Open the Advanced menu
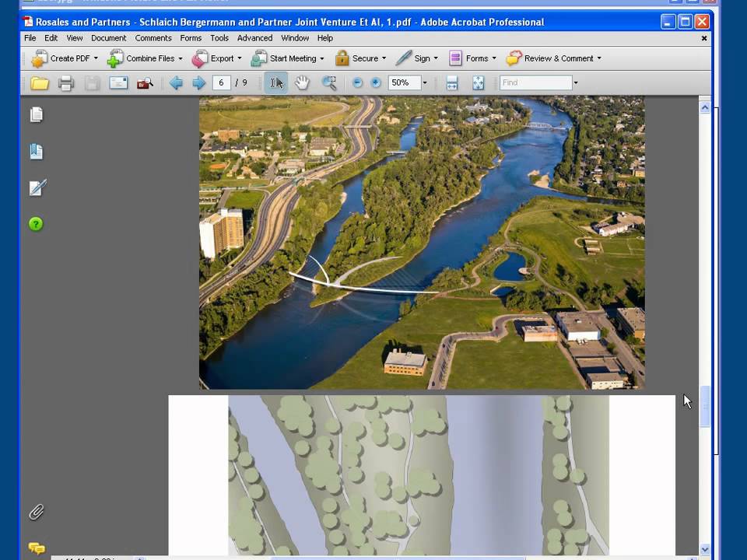Image resolution: width=747 pixels, height=560 pixels. tap(255, 38)
